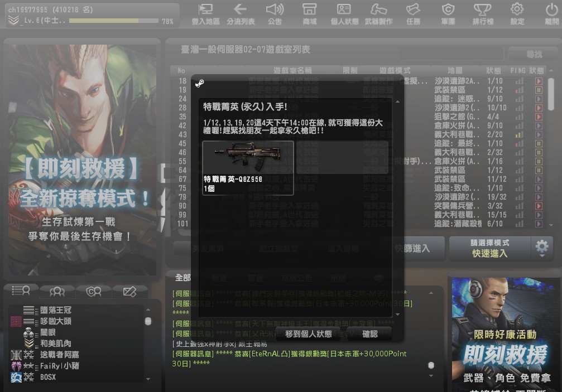Click the 限時好康活動 event banner
Image resolution: width=562 pixels, height=392 pixels.
click(505, 335)
